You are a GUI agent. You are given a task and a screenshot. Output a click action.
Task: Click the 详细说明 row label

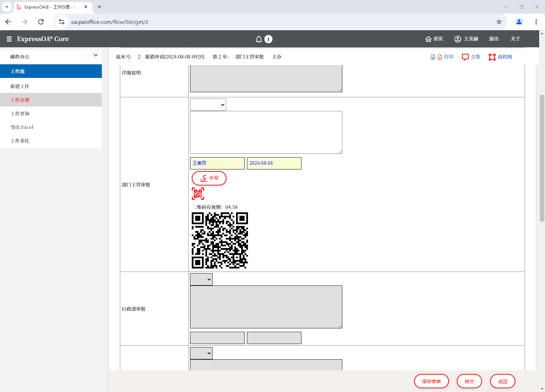(131, 73)
